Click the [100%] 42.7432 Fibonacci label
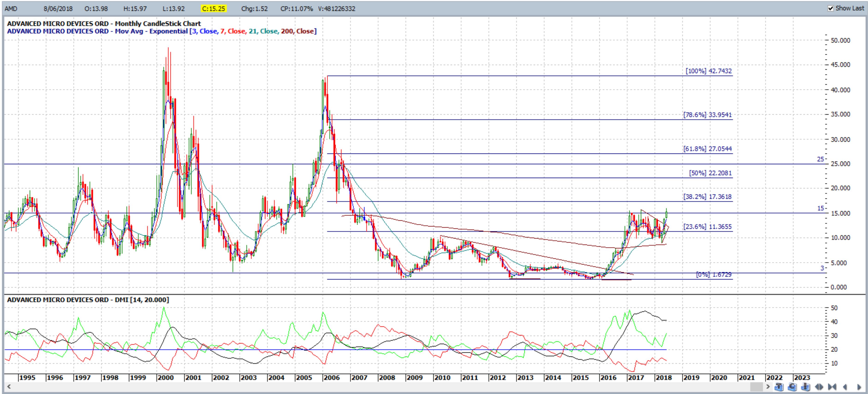Image resolution: width=868 pixels, height=394 pixels. (x=709, y=71)
